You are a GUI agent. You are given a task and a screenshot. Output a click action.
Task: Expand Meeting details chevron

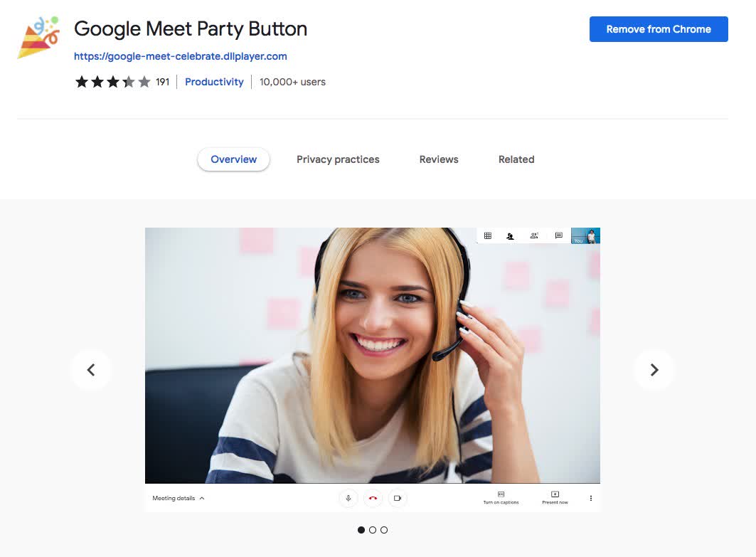[202, 498]
